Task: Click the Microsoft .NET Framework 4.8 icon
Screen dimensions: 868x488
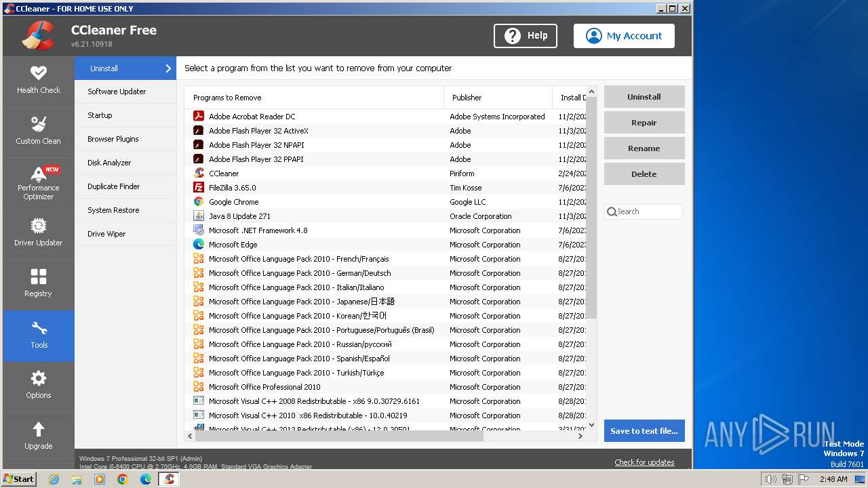Action: coord(199,230)
